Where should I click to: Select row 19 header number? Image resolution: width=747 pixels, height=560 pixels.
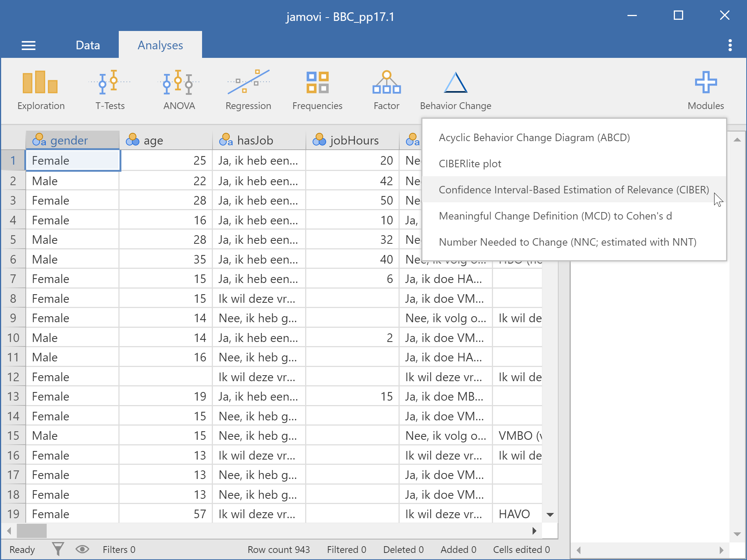pyautogui.click(x=13, y=514)
